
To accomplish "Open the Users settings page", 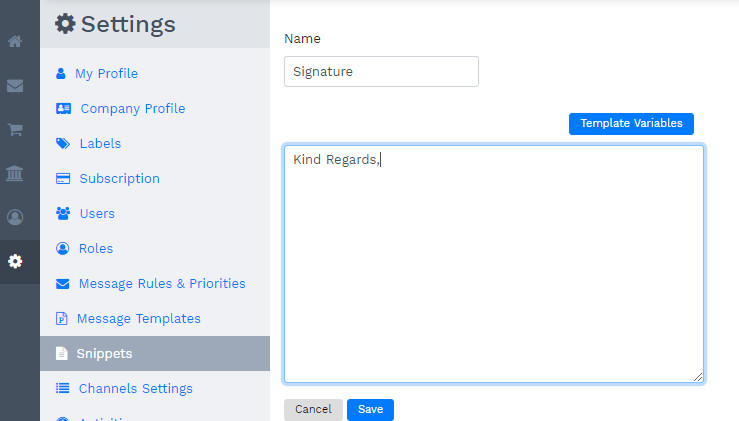I will 97,214.
